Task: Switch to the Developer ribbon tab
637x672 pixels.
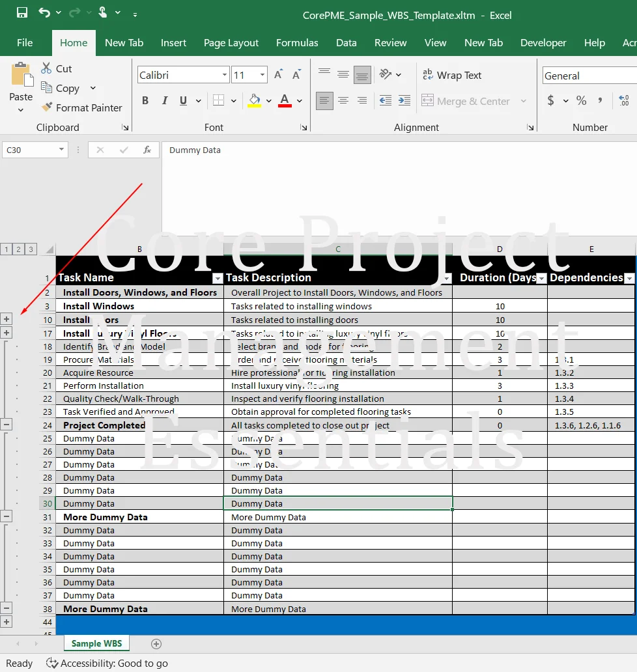Action: [x=543, y=43]
